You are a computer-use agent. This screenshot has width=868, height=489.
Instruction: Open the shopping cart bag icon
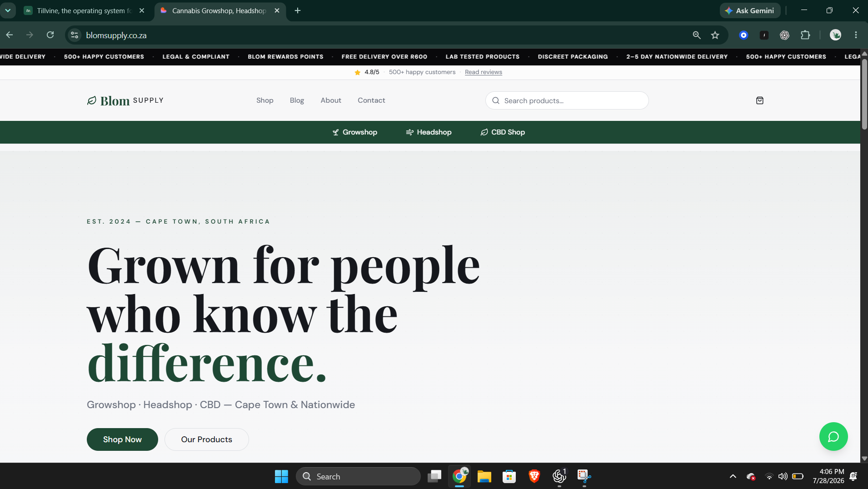(x=760, y=100)
